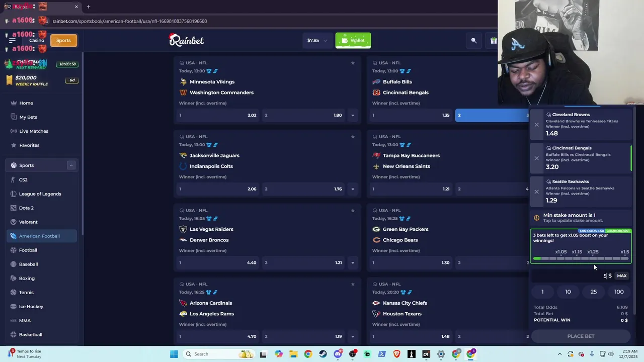Favorite the Raiders vs Broncos match

coord(353,210)
